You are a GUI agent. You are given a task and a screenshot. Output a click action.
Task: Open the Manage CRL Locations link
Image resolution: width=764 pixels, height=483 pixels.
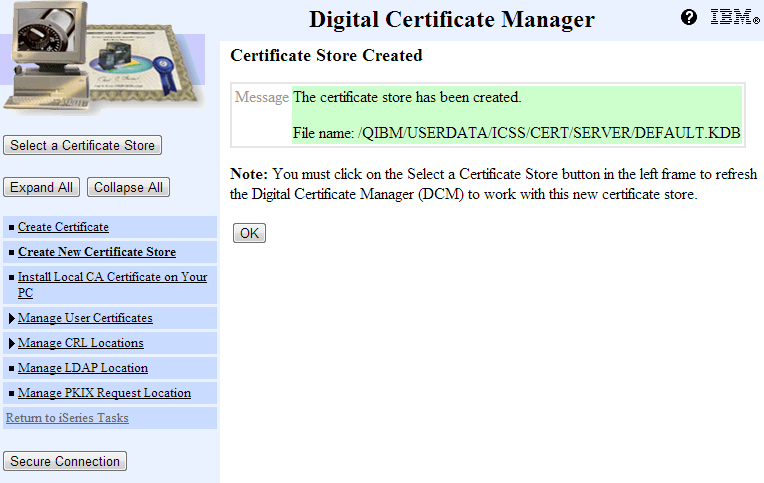[x=81, y=343]
